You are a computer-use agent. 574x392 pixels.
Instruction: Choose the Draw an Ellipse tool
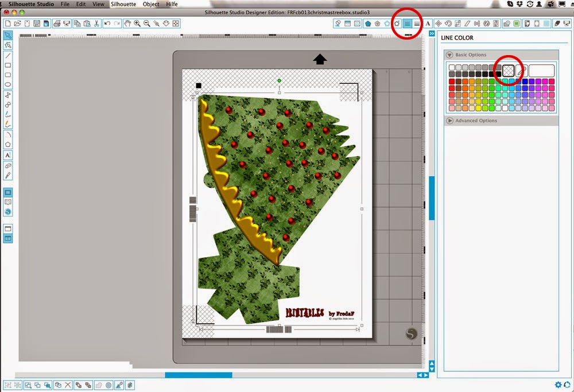7,84
